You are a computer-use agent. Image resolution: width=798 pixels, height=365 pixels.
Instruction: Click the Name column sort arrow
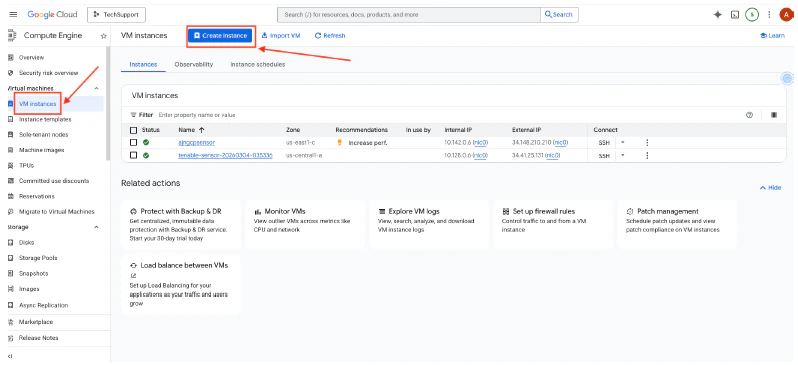[201, 130]
